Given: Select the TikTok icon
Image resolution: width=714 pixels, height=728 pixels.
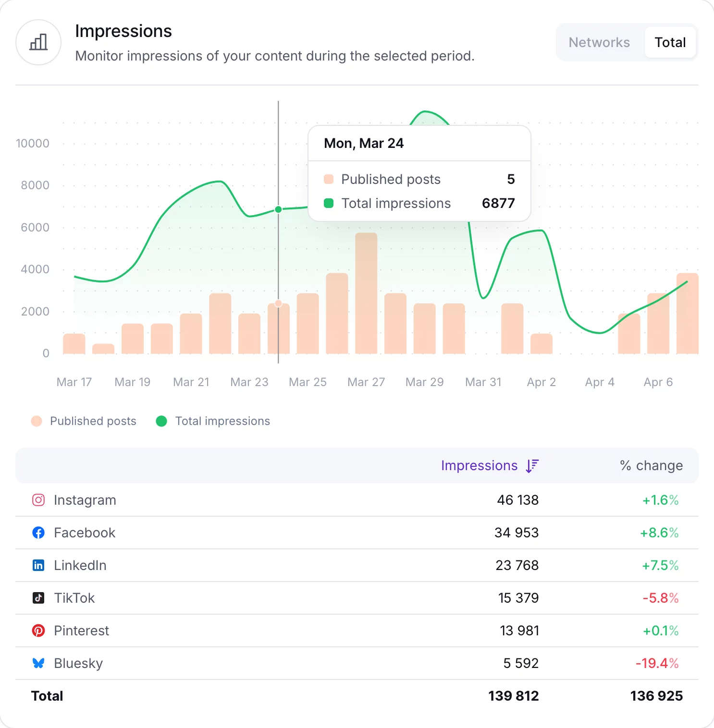Looking at the screenshot, I should pyautogui.click(x=38, y=598).
